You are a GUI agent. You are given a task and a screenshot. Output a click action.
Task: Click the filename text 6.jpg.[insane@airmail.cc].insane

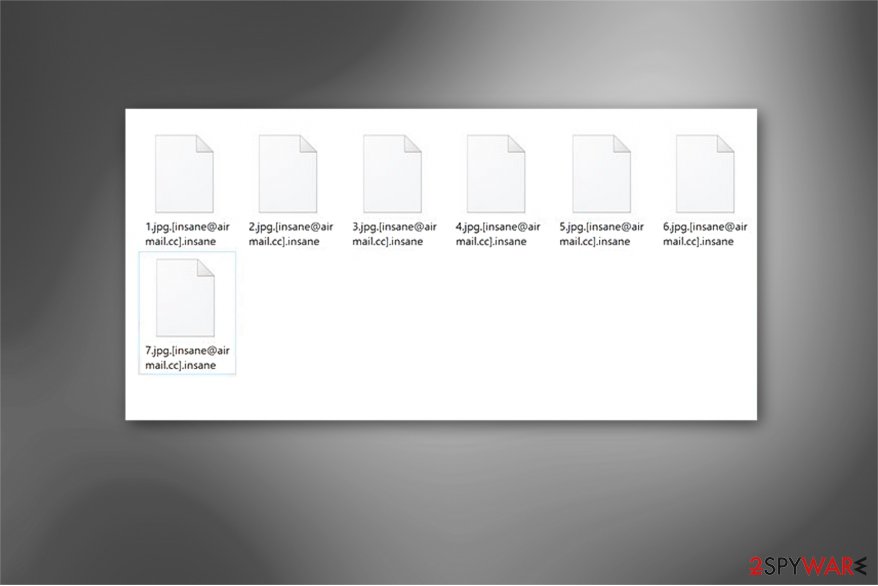(705, 234)
